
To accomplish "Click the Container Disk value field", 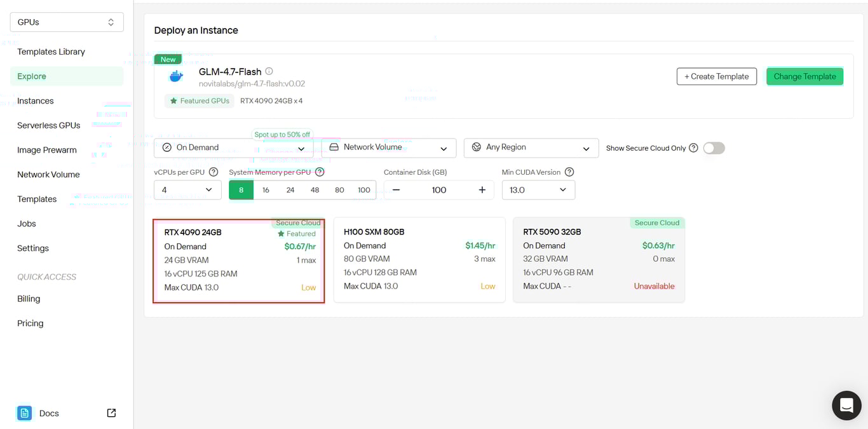I will click(x=439, y=190).
